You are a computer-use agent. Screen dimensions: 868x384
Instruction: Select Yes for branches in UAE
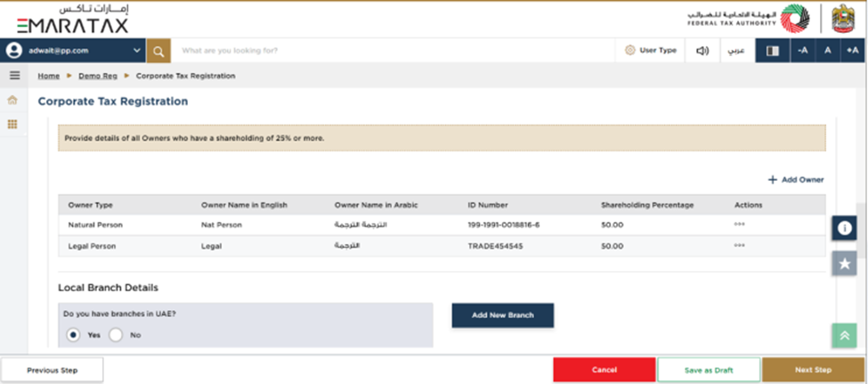(74, 334)
